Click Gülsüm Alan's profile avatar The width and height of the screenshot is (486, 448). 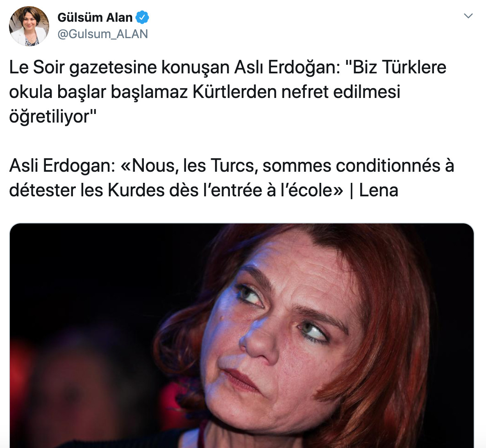[x=29, y=26]
